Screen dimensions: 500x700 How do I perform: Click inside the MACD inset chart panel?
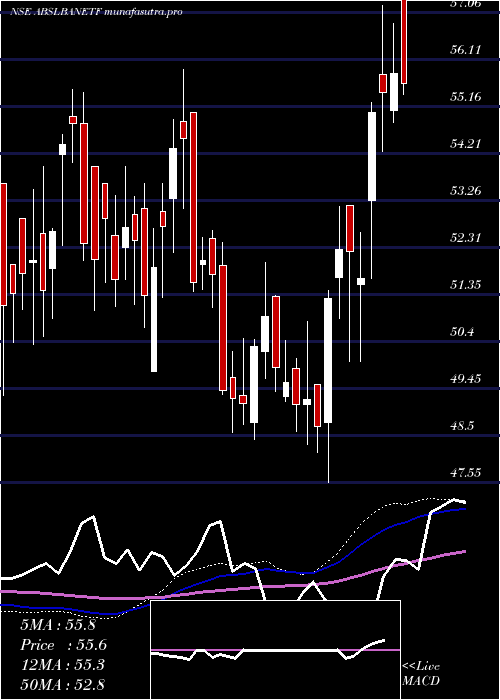(x=275, y=650)
